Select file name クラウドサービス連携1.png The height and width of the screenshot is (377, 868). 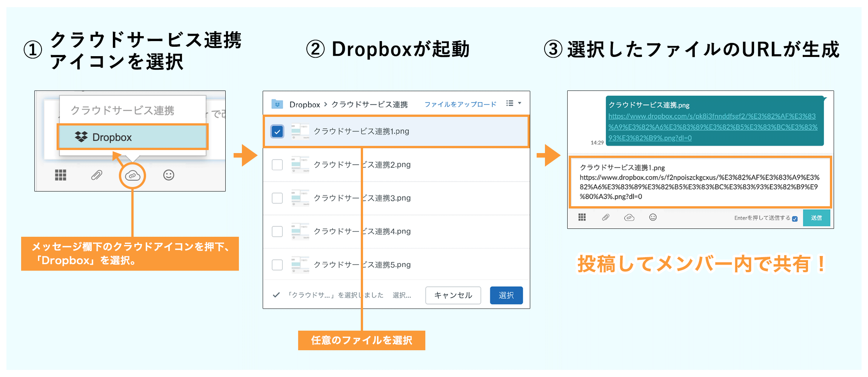click(362, 131)
